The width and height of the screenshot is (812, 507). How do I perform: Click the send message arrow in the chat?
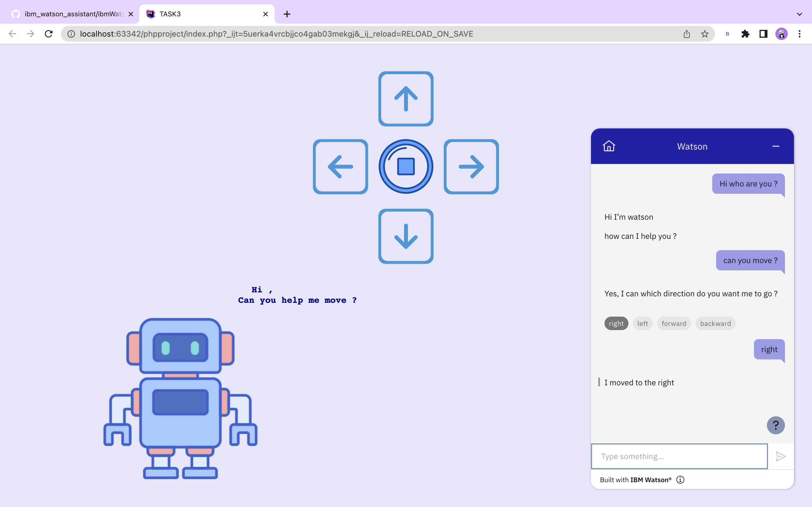(x=780, y=456)
